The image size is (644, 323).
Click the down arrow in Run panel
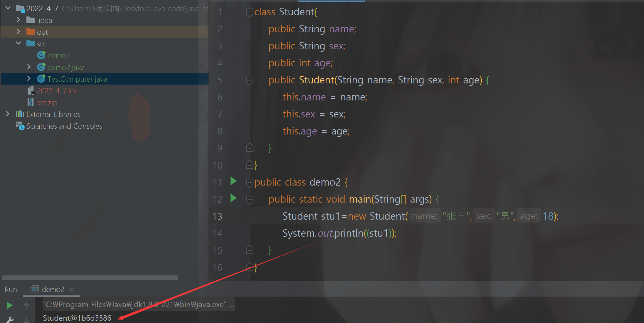(x=26, y=320)
